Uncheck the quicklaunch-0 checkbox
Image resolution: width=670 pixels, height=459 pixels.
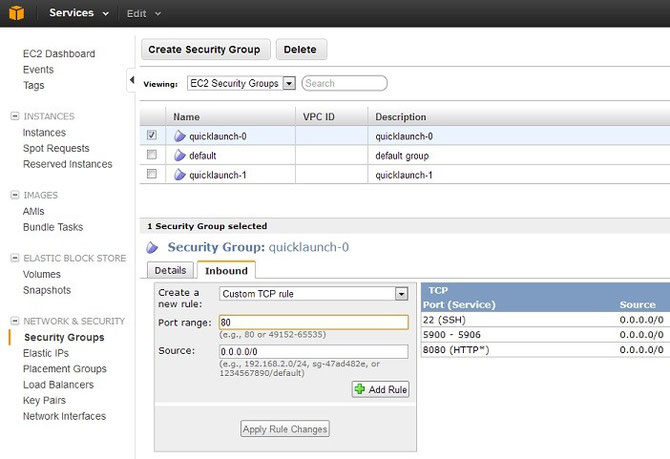pos(152,135)
